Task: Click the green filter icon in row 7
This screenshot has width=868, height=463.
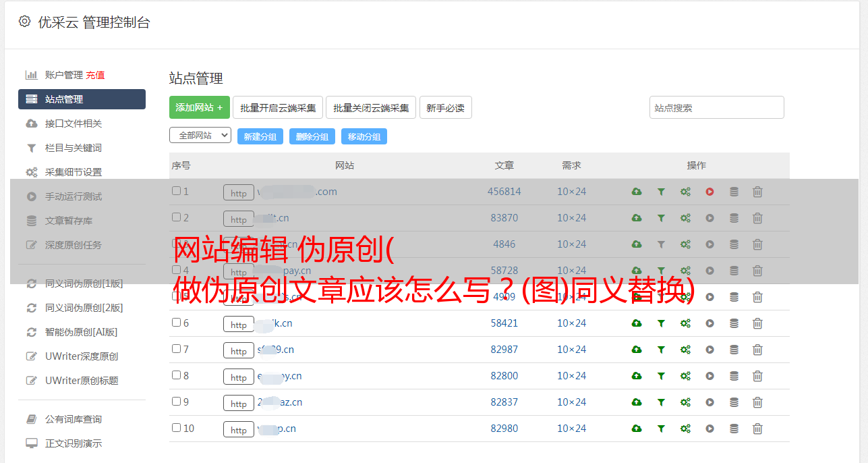Action: pyautogui.click(x=661, y=350)
